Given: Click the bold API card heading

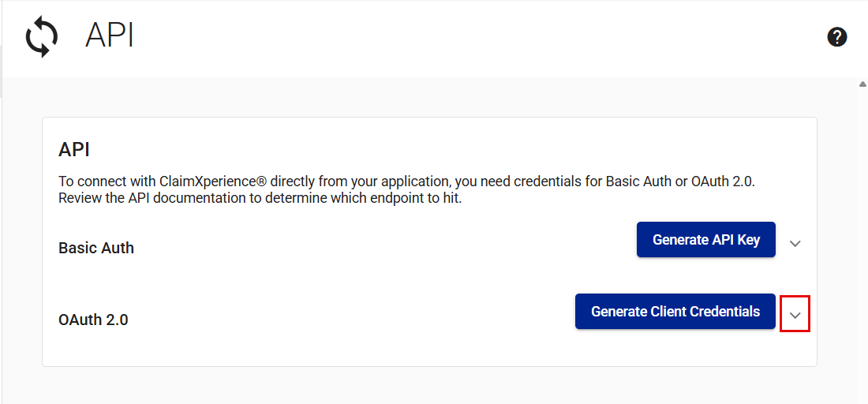Looking at the screenshot, I should click(74, 150).
